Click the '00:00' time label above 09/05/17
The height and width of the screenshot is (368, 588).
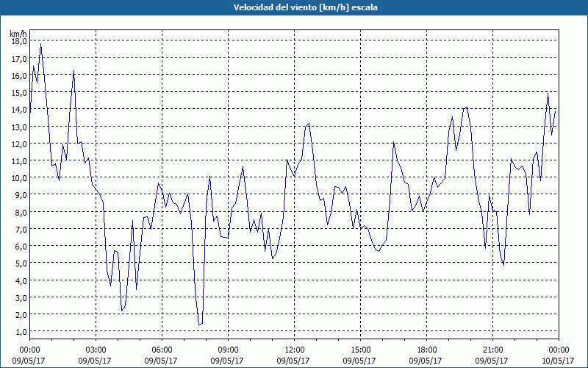tap(29, 350)
